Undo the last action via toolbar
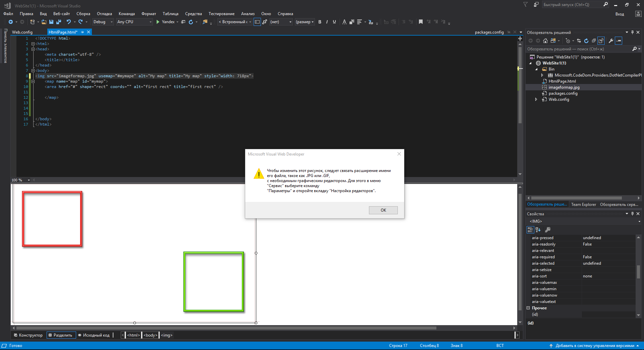The width and height of the screenshot is (644, 350). 69,22
